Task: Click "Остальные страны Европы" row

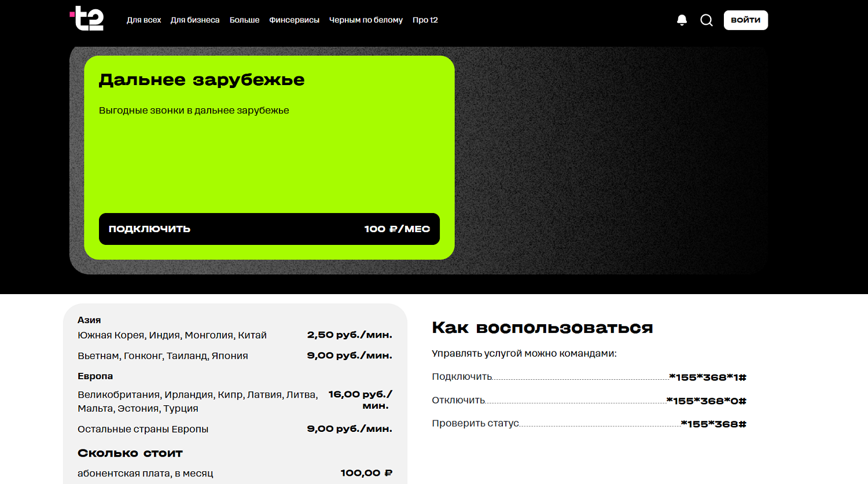Action: coord(235,429)
